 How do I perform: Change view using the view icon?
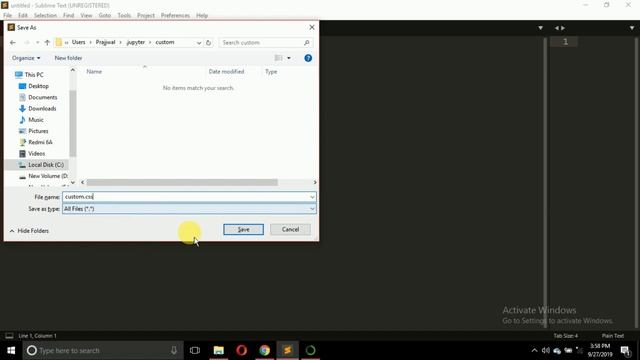279,58
